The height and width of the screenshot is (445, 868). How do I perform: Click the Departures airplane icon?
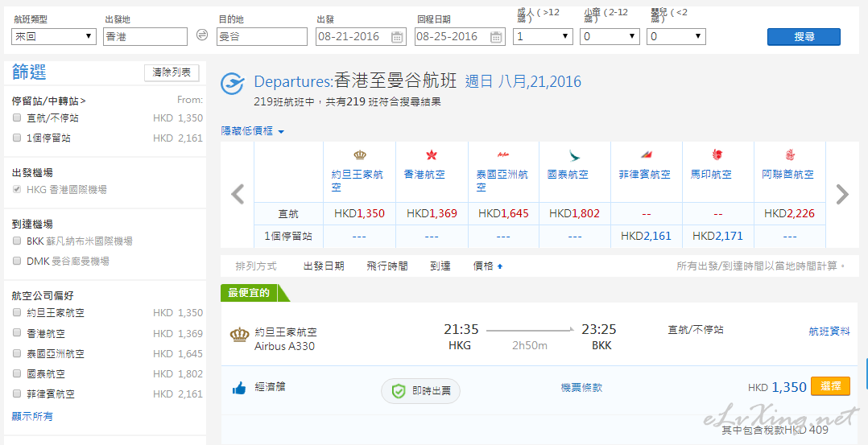(233, 84)
